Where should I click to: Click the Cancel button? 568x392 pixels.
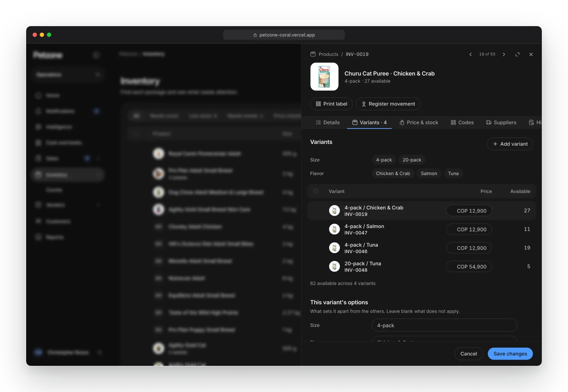(x=469, y=354)
